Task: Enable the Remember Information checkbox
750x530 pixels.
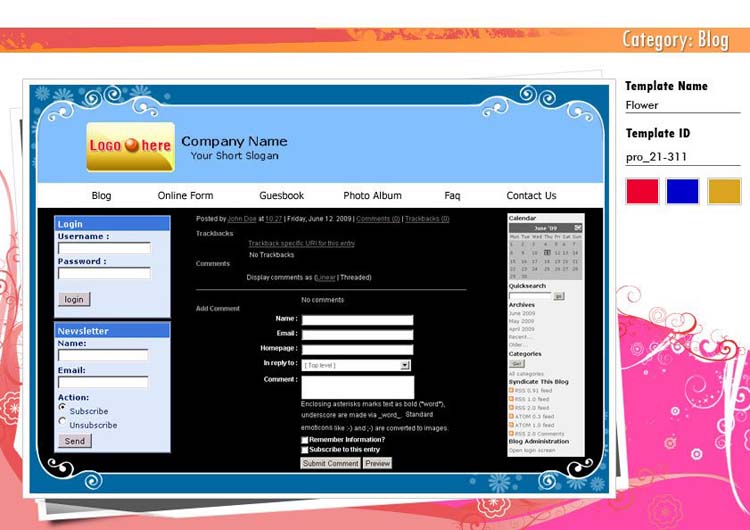Action: click(305, 439)
